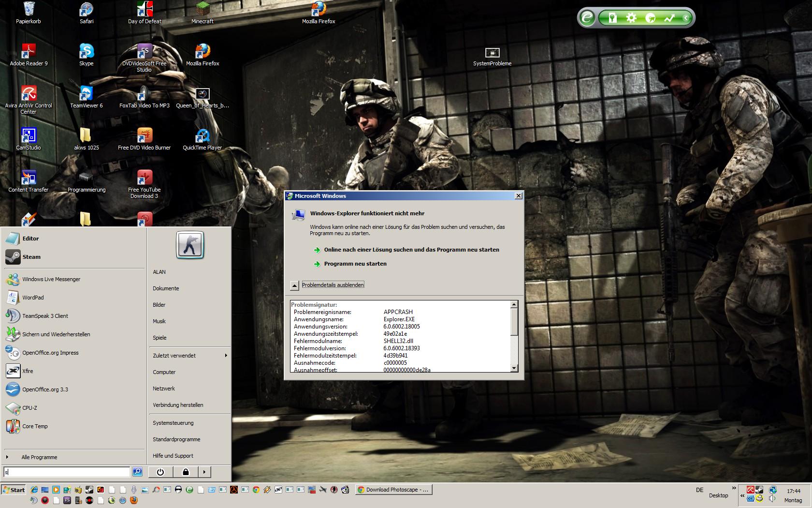Launch CPU-Z from the Start menu
Screen dimensions: 812x508
point(74,408)
